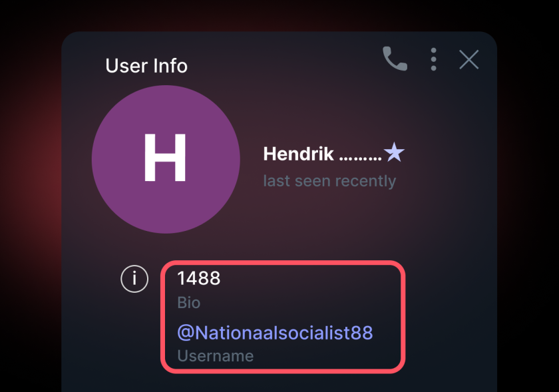This screenshot has height=392, width=559.
Task: Select the last seen recently status
Action: pyautogui.click(x=330, y=180)
